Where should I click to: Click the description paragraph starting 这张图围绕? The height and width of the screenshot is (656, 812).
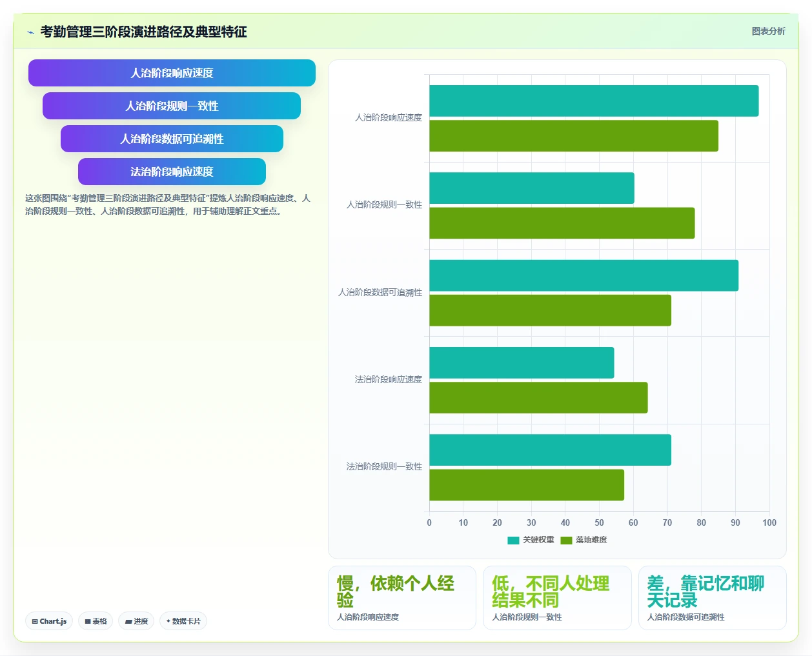[x=168, y=204]
